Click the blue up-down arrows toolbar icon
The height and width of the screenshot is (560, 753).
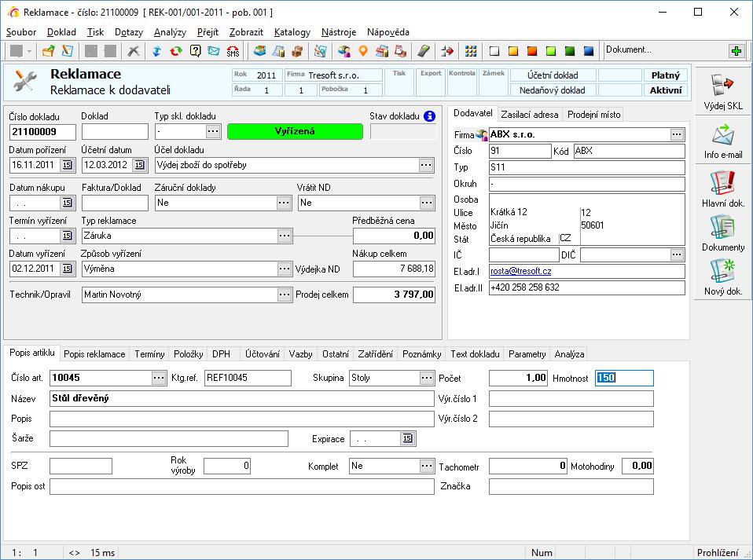pyautogui.click(x=156, y=51)
